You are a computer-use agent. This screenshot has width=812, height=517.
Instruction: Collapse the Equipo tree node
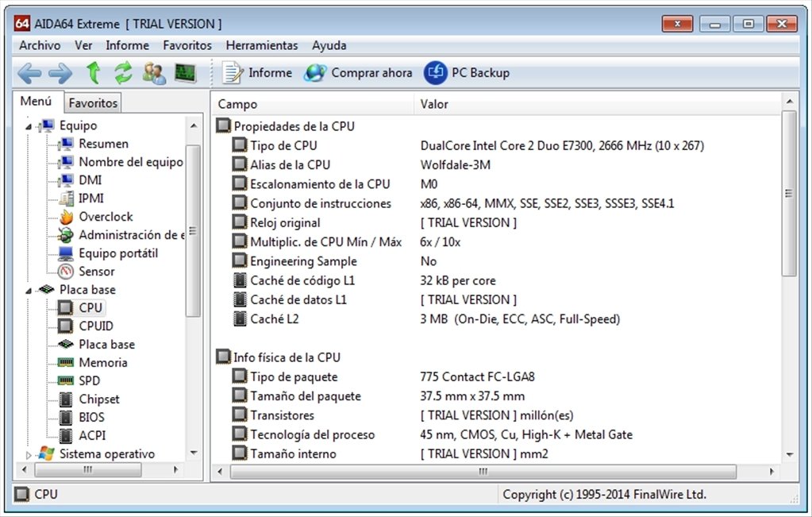coord(29,126)
